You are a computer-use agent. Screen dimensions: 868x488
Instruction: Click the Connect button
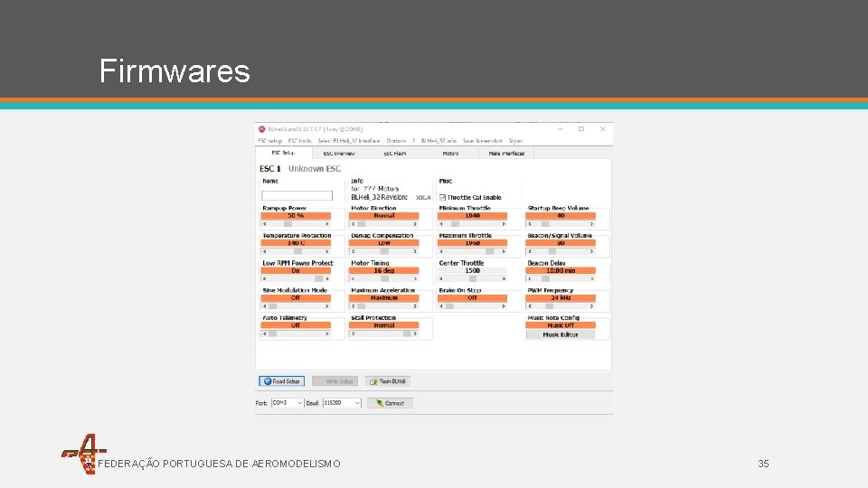pos(390,403)
